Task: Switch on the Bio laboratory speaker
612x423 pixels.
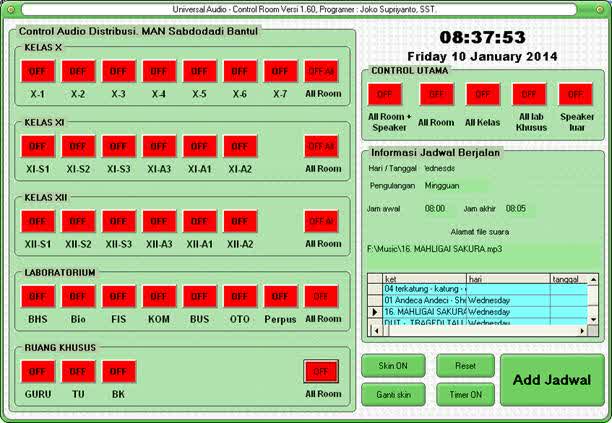Action: [x=78, y=296]
